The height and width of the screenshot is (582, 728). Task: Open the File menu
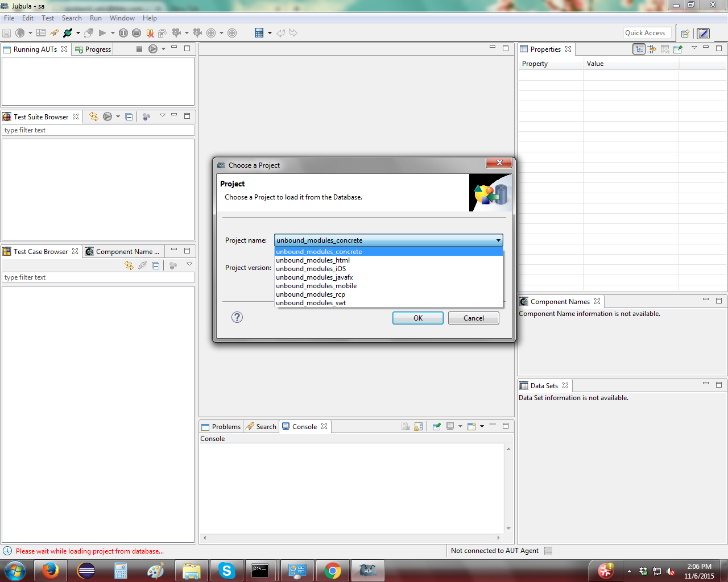pos(9,18)
